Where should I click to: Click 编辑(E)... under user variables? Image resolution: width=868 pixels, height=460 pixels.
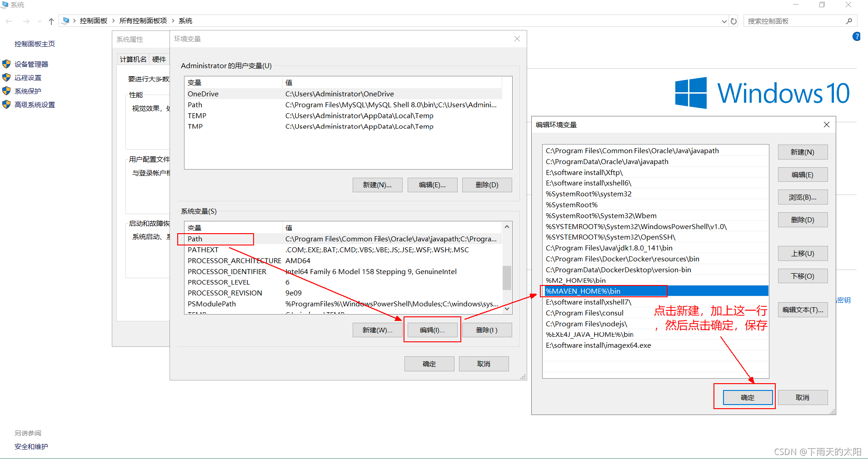pos(432,185)
